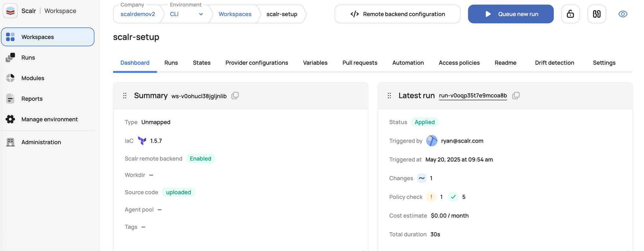Click the Workspaces grid icon in sidebar
This screenshot has height=251, width=644.
[x=10, y=37]
